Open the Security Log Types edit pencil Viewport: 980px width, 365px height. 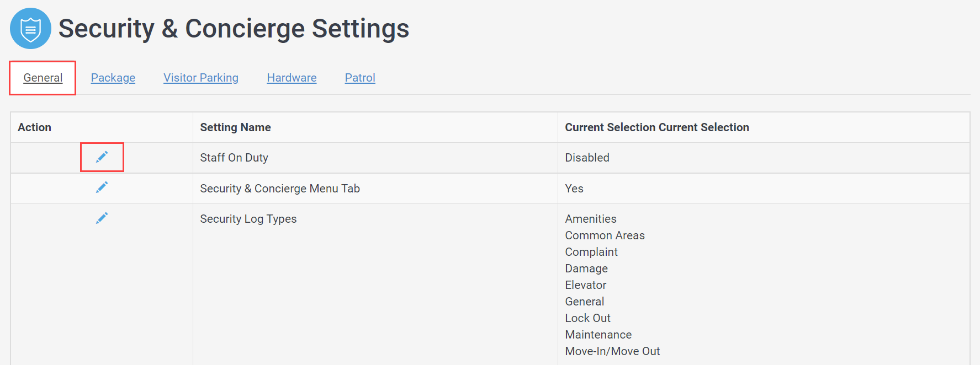click(x=102, y=218)
